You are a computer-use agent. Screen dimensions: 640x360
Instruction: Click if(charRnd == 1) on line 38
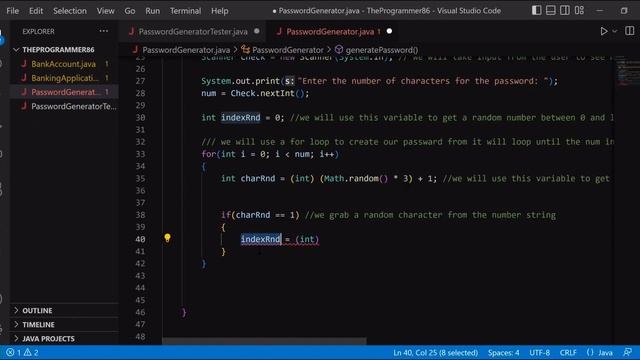pyautogui.click(x=260, y=215)
